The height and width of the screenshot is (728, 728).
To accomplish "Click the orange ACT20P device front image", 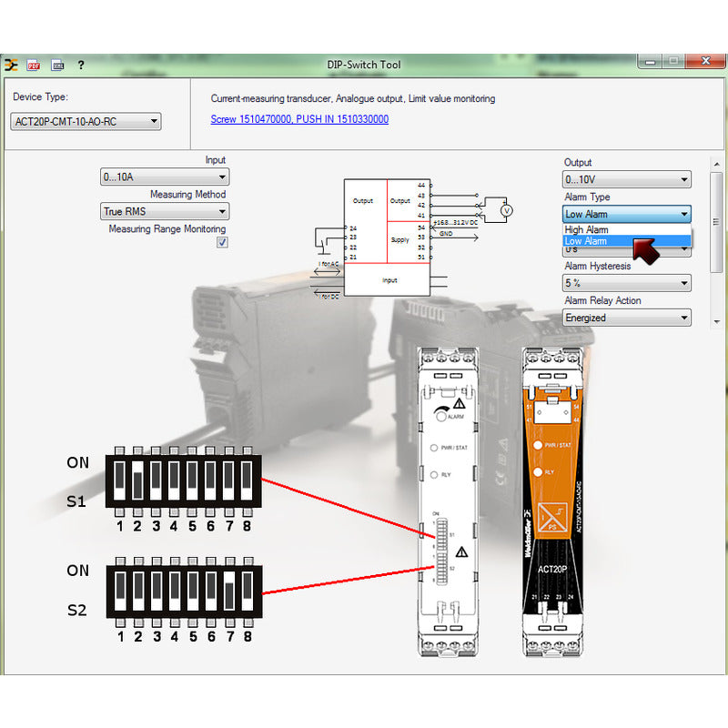I will [552, 501].
